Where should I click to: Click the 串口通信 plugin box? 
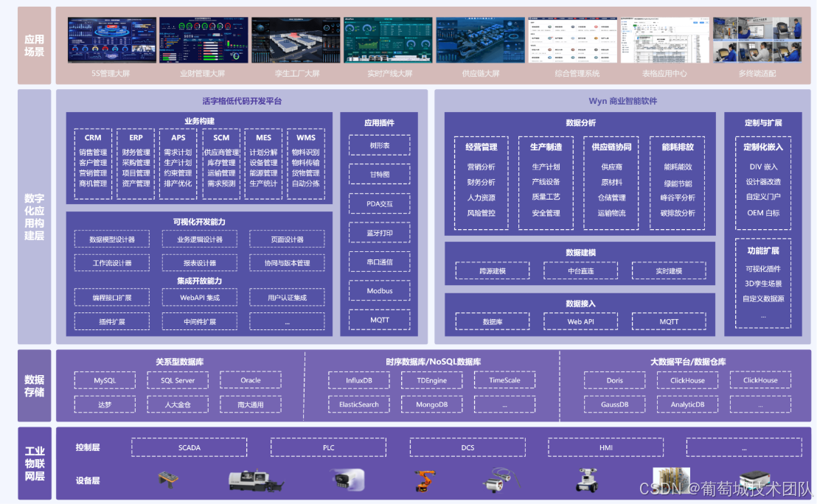379,262
